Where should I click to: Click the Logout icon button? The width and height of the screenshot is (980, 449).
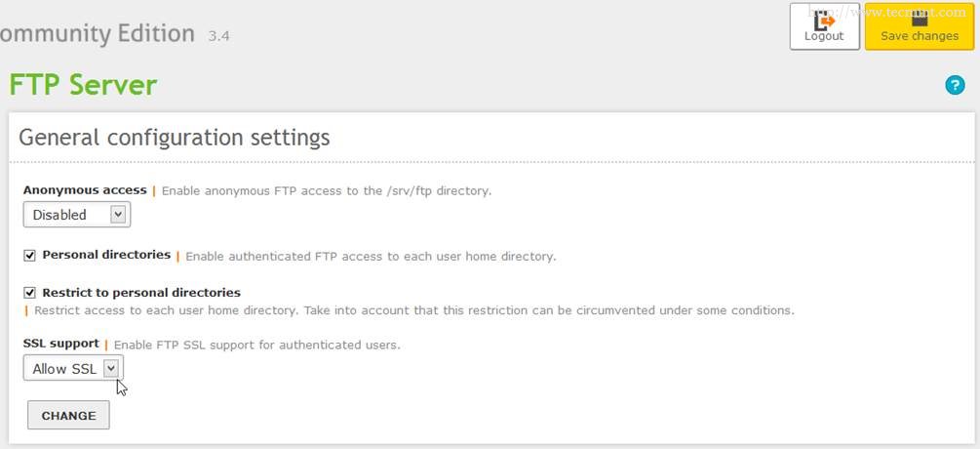click(x=824, y=26)
